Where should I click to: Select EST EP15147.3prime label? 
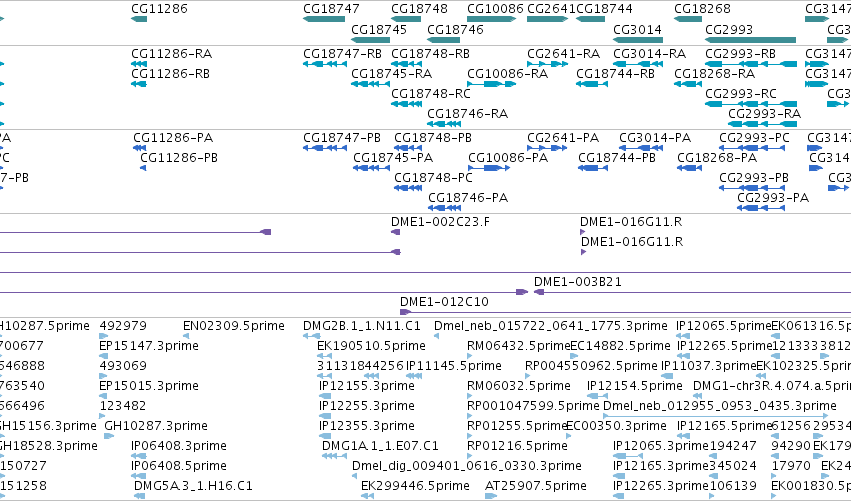pos(149,346)
